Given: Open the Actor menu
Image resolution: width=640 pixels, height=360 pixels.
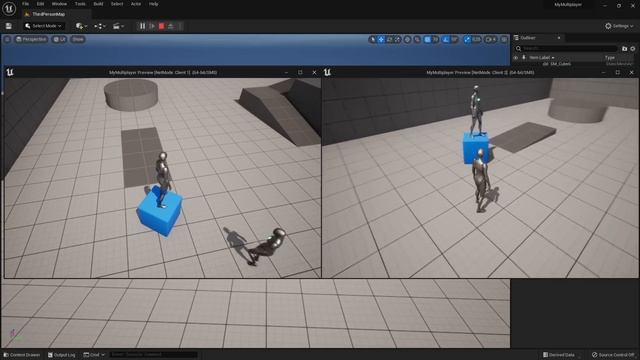Looking at the screenshot, I should 136,4.
